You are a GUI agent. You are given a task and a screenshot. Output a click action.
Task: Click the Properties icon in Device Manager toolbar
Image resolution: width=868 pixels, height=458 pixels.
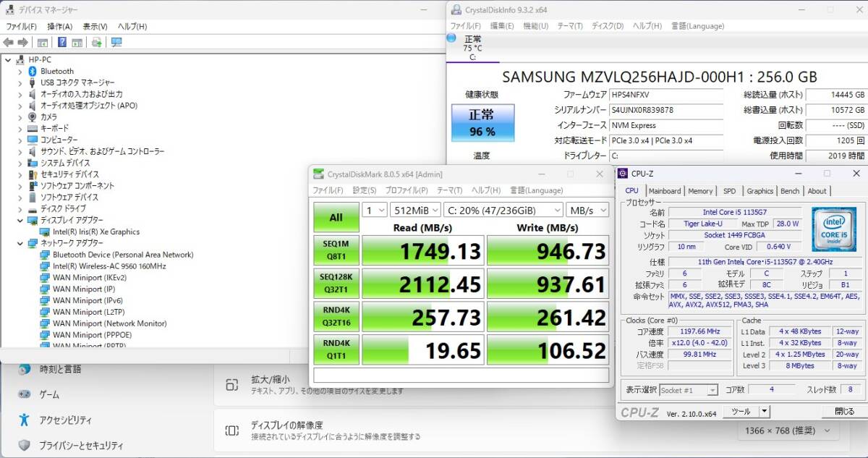43,42
